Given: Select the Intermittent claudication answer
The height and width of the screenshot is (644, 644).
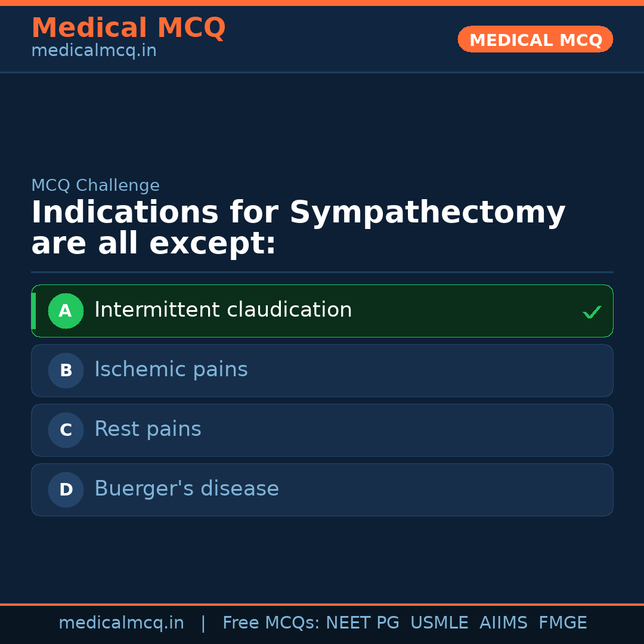Looking at the screenshot, I should coord(223,310).
